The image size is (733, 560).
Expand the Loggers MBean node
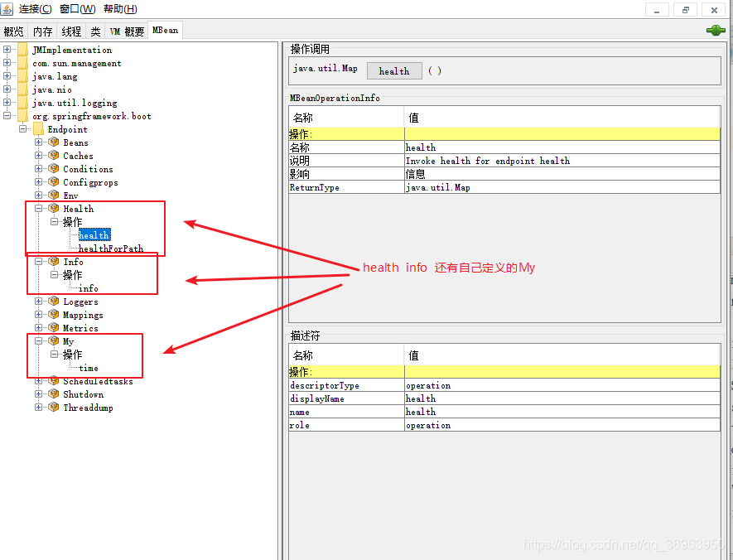tap(39, 301)
